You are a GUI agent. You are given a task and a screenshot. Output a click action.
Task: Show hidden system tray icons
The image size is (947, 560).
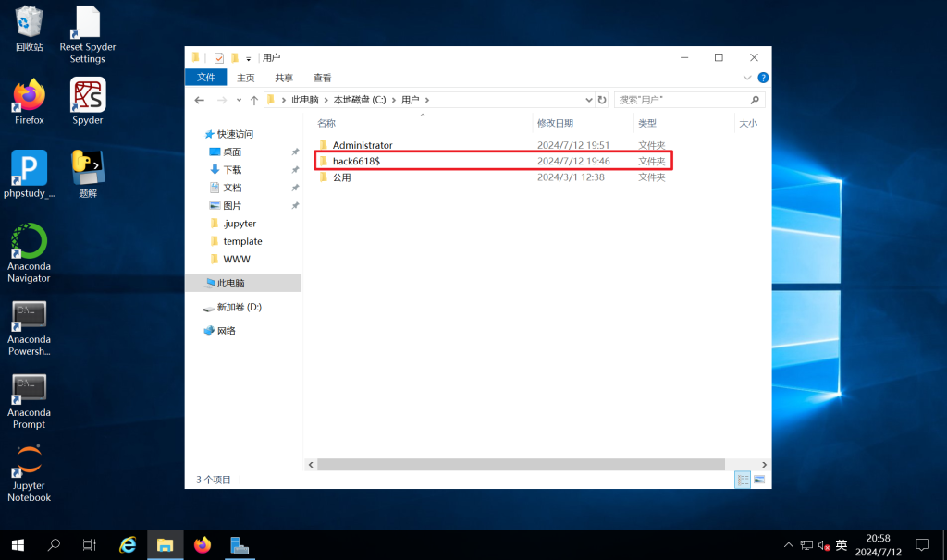click(x=788, y=545)
